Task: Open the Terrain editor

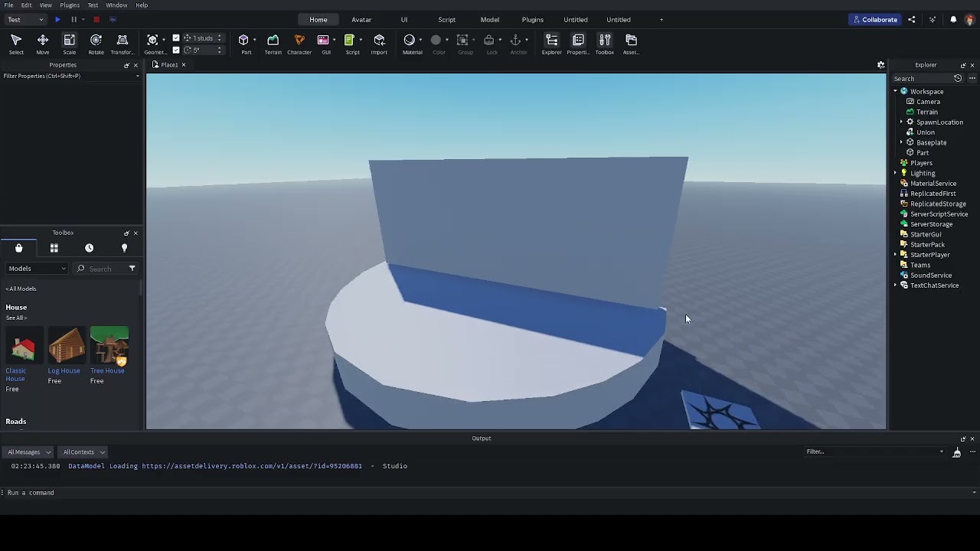Action: coord(273,44)
